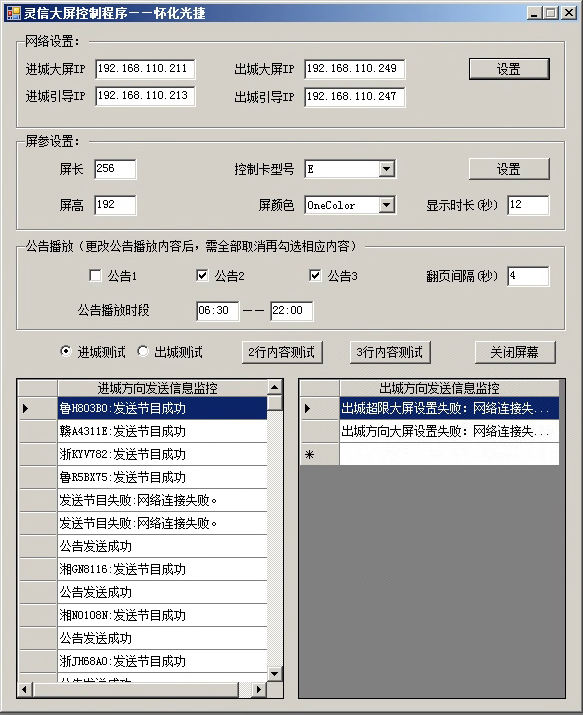
Task: Click left scroll arrow under 进城 monitor list
Action: tap(25, 689)
